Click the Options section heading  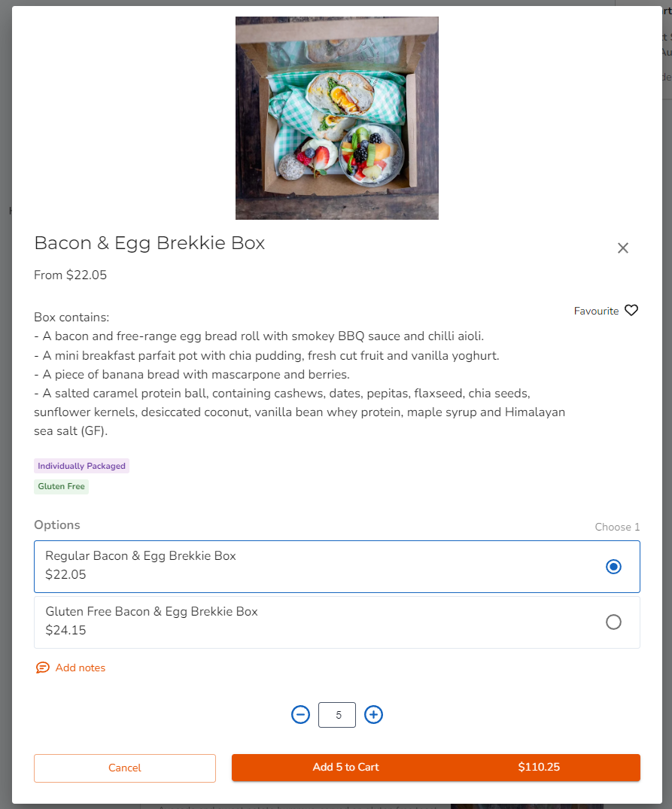point(57,525)
